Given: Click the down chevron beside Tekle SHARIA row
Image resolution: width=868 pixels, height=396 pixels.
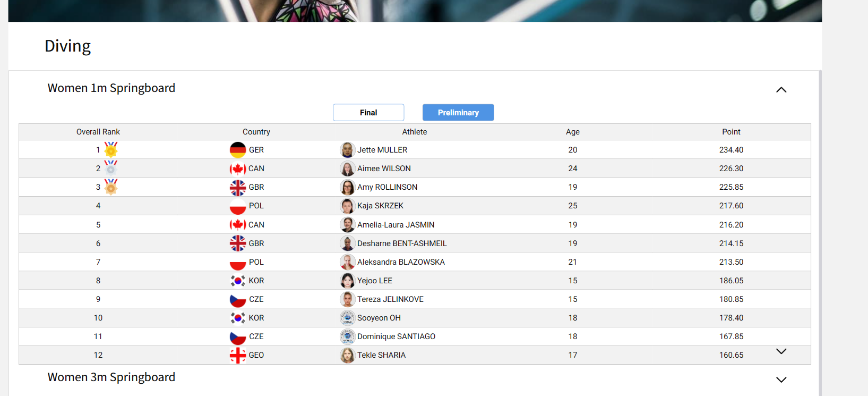Looking at the screenshot, I should point(781,351).
